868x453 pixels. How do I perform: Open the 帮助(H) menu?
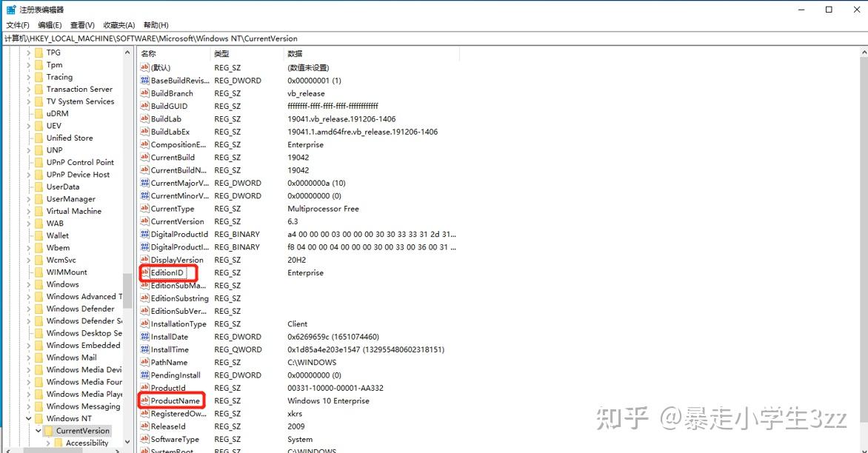[156, 25]
